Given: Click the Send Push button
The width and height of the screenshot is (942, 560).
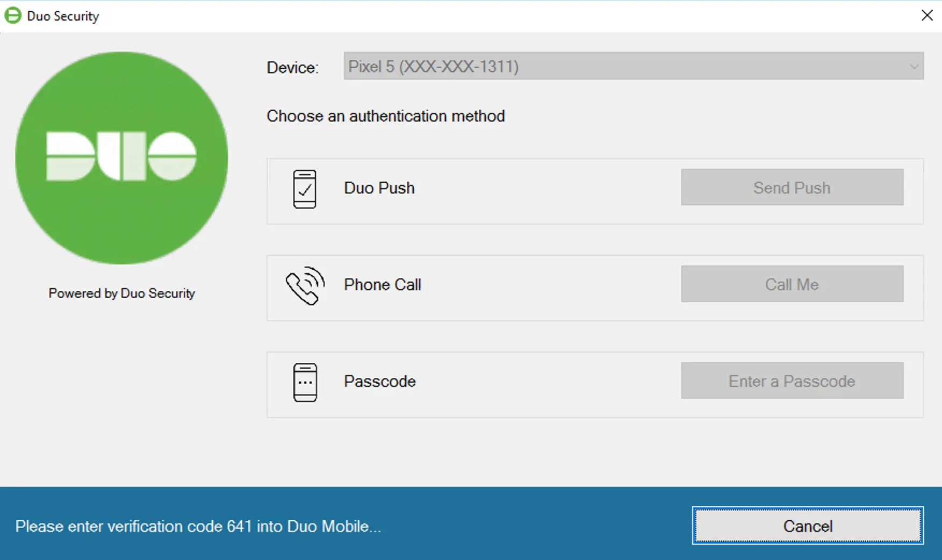Looking at the screenshot, I should click(x=792, y=188).
